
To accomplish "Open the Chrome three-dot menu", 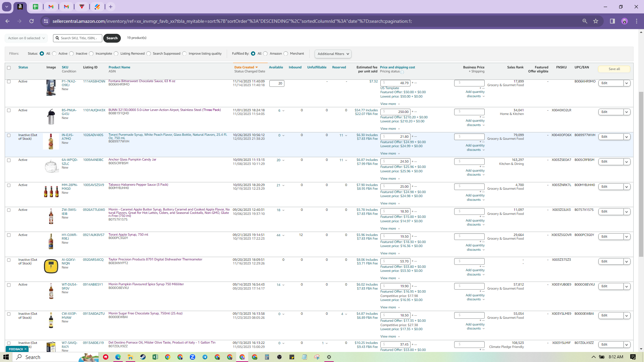I will (x=637, y=21).
